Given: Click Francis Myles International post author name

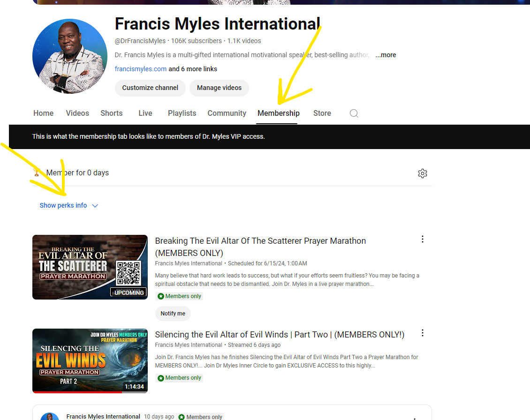Looking at the screenshot, I should pos(103,416).
